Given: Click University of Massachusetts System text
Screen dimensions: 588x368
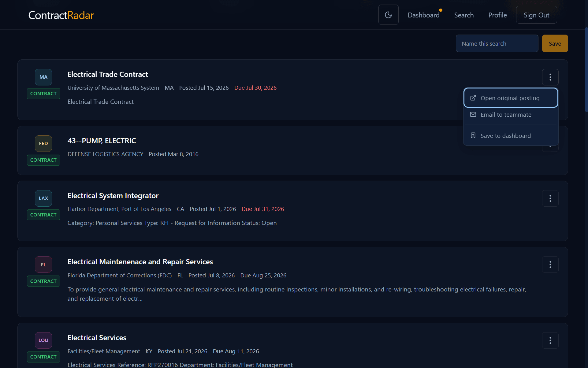Looking at the screenshot, I should pos(113,88).
